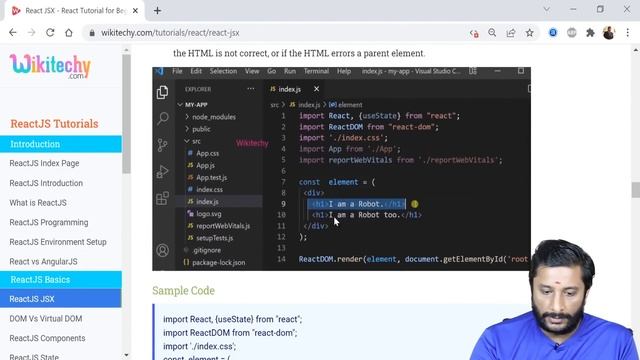Open the Go menu
Screen dimensions: 640x360
pyautogui.click(x=271, y=71)
